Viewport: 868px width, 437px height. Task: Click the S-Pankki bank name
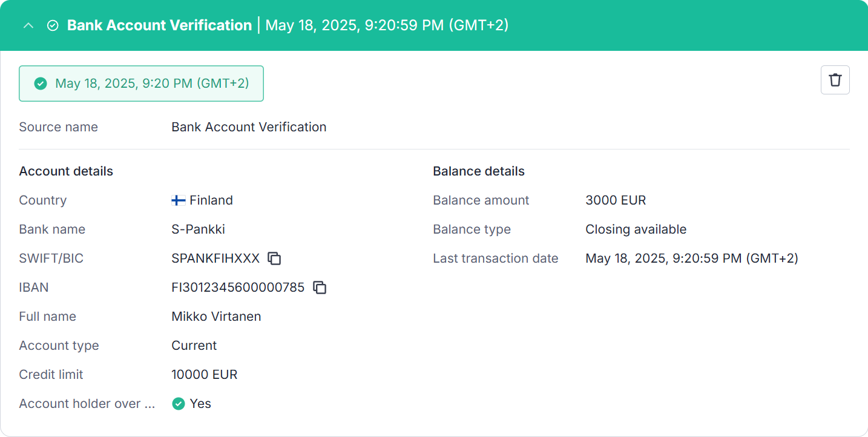(199, 229)
